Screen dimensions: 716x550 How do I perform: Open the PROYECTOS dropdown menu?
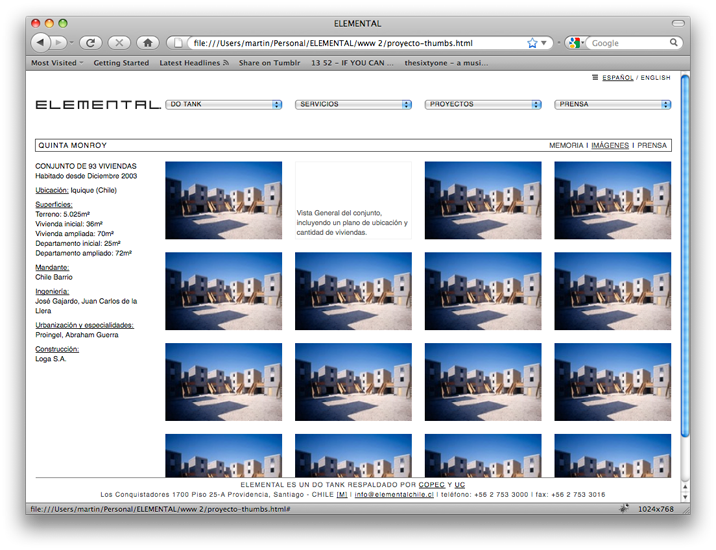pos(483,105)
